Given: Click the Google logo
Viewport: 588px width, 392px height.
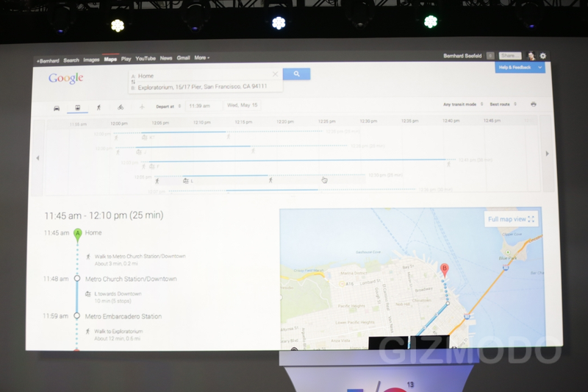Looking at the screenshot, I should 66,78.
